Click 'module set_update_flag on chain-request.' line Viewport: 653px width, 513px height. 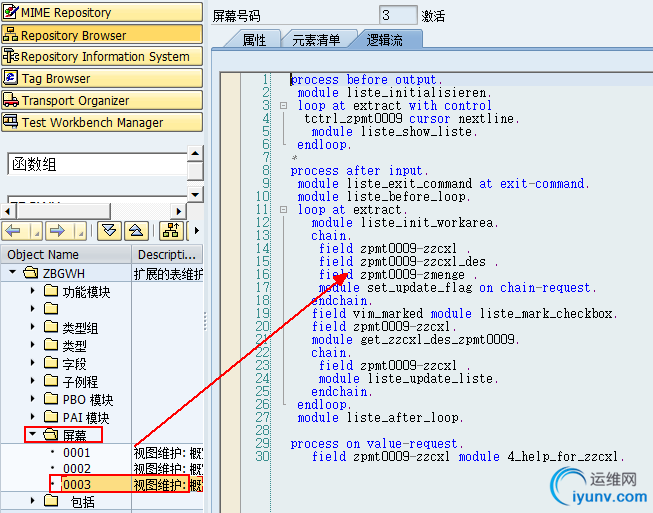457,287
